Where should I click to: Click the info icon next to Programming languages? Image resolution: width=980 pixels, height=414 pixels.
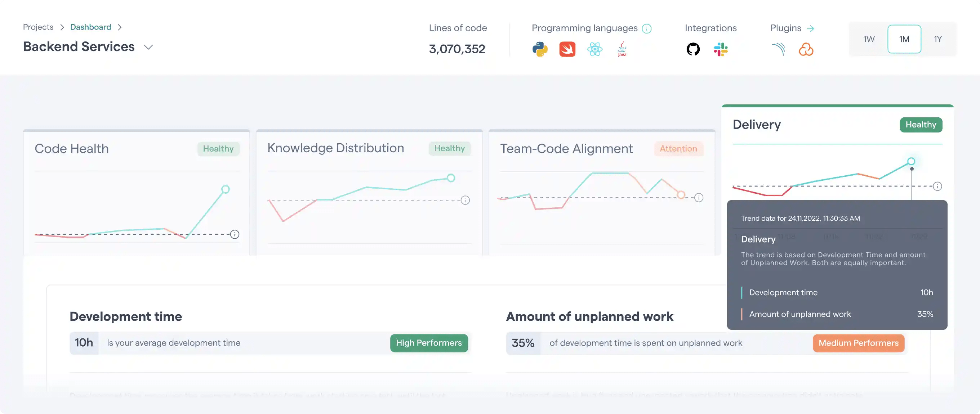[647, 28]
